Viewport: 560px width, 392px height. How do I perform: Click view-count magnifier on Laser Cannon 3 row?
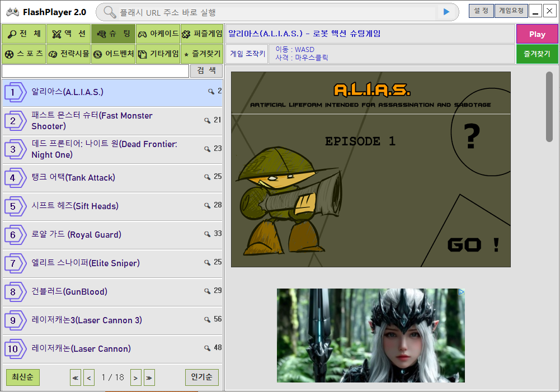click(x=207, y=319)
